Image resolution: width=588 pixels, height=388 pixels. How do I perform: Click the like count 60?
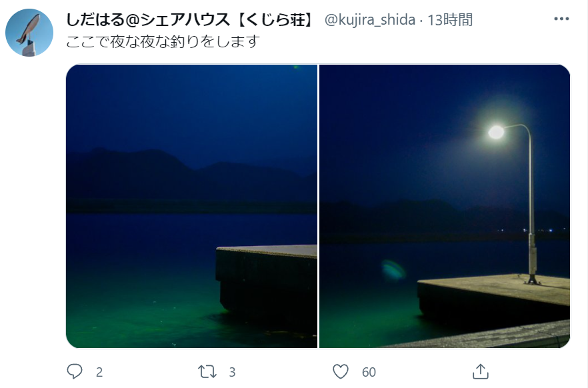(369, 372)
